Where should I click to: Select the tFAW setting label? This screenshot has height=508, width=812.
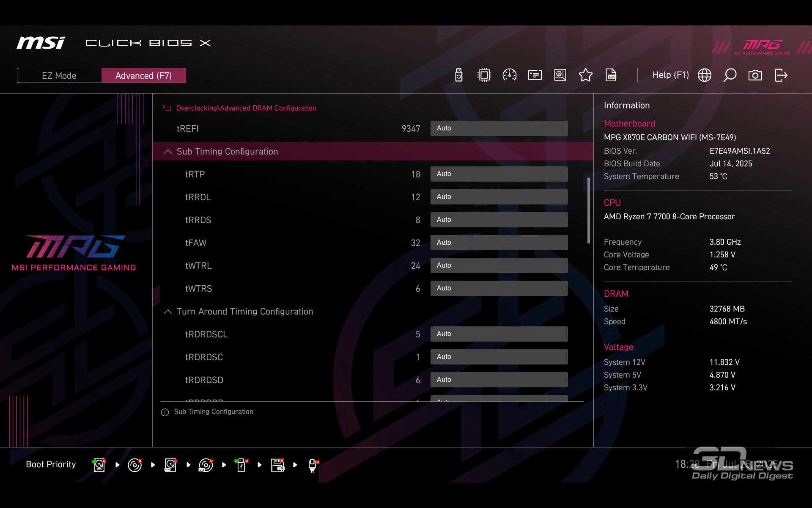click(196, 243)
